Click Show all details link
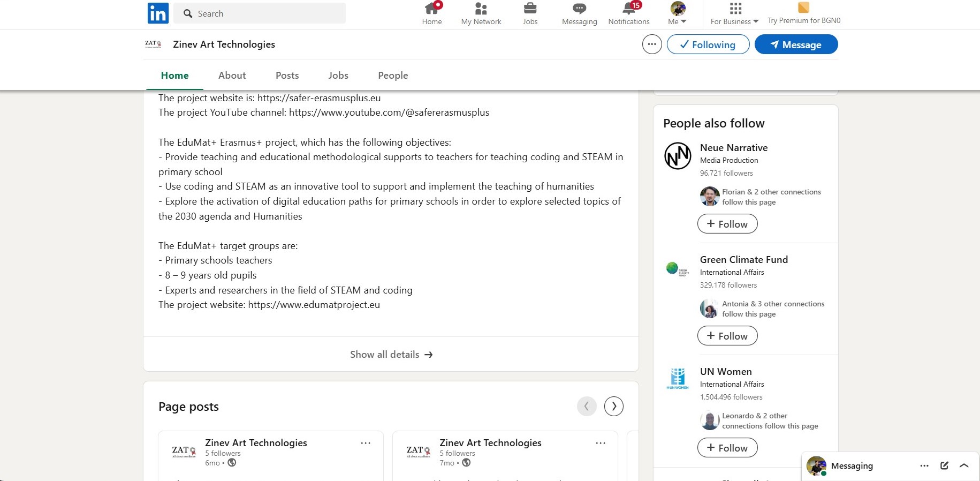This screenshot has height=481, width=980. click(x=391, y=354)
